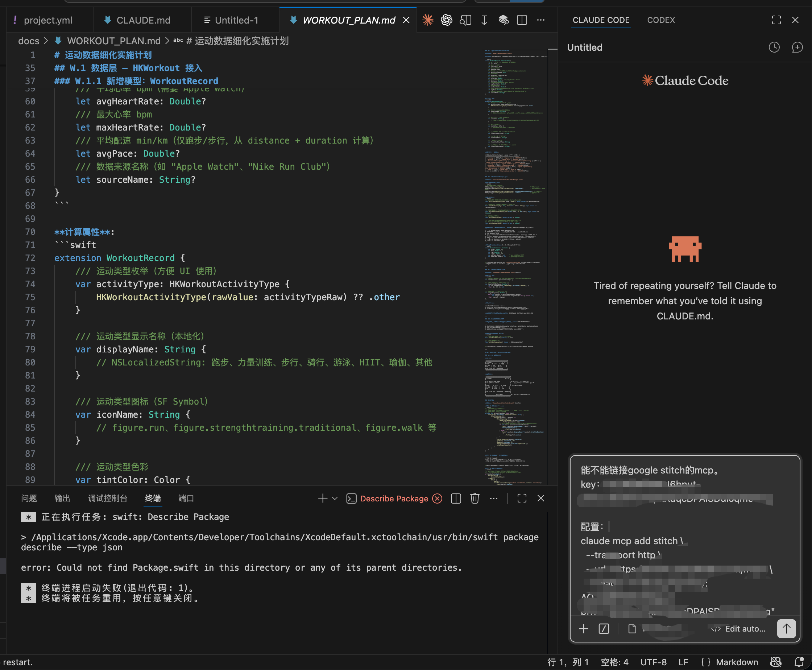This screenshot has width=812, height=670.
Task: Open the 端口 (Ports) panel tab
Action: [x=186, y=498]
